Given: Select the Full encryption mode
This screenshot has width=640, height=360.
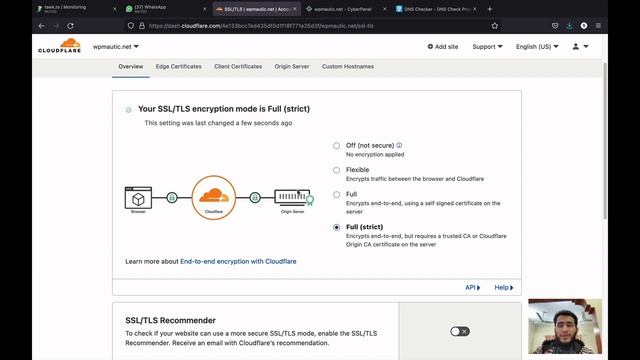Looking at the screenshot, I should pyautogui.click(x=336, y=194).
